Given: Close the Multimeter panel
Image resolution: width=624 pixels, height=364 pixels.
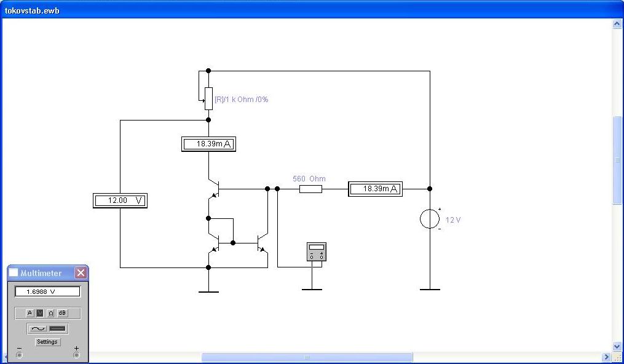Looking at the screenshot, I should [x=81, y=272].
